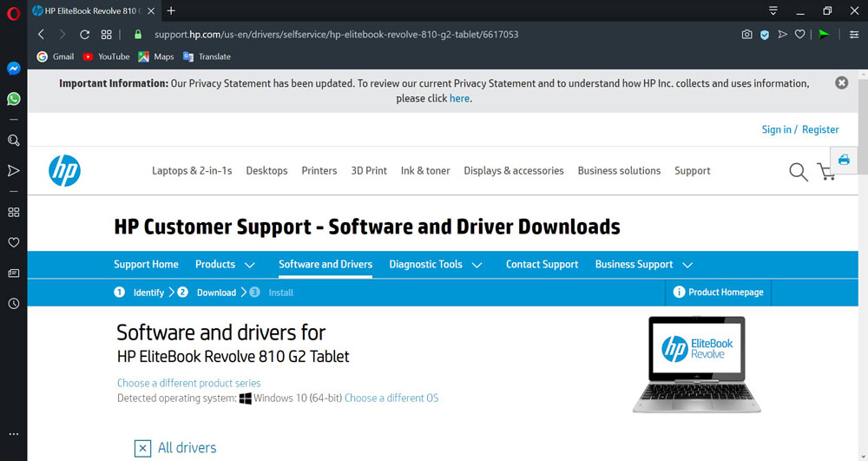Click the HP site search magnifier
This screenshot has width=868, height=461.
[x=799, y=172]
